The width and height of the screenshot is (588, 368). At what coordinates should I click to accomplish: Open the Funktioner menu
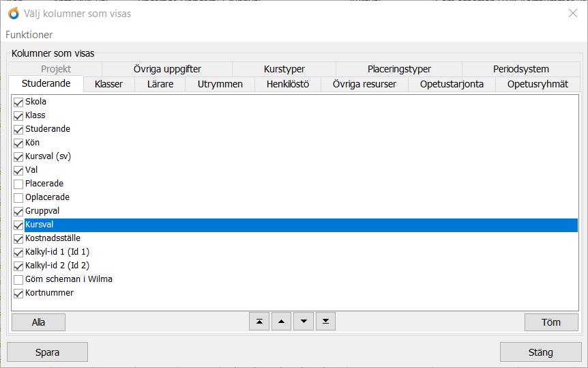[x=29, y=35]
